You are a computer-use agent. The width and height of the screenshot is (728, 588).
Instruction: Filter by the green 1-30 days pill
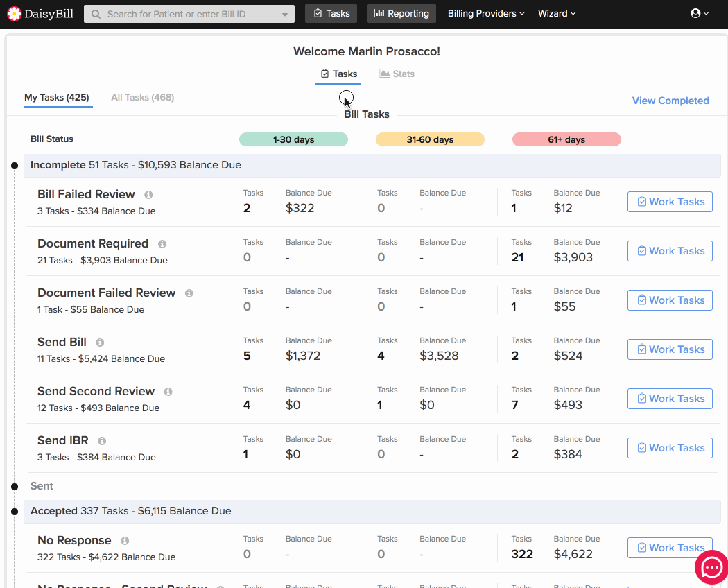pyautogui.click(x=293, y=139)
